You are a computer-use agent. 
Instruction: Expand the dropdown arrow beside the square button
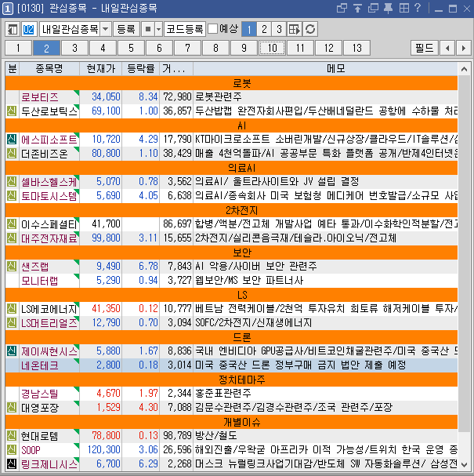pyautogui.click(x=158, y=29)
